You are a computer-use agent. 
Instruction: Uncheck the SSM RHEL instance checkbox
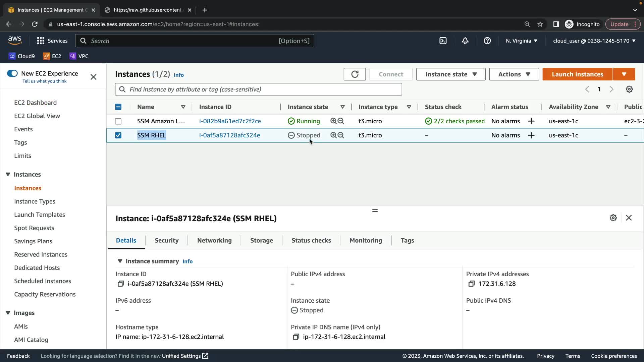click(118, 135)
